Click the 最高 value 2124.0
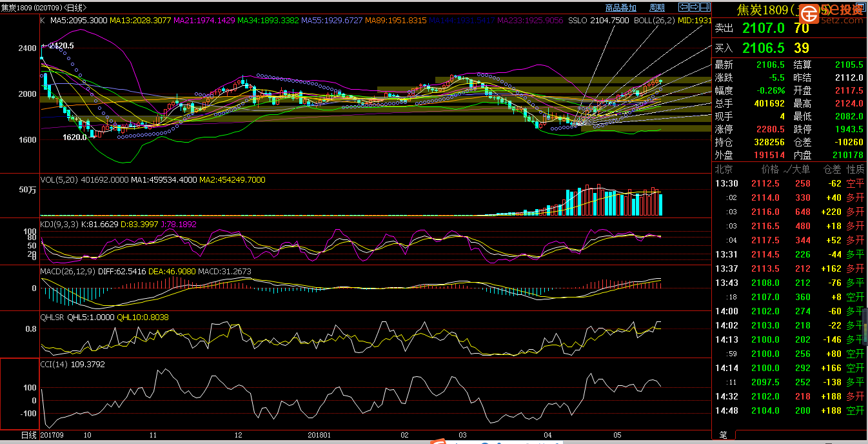Screen dimensions: 868x444 point(849,103)
